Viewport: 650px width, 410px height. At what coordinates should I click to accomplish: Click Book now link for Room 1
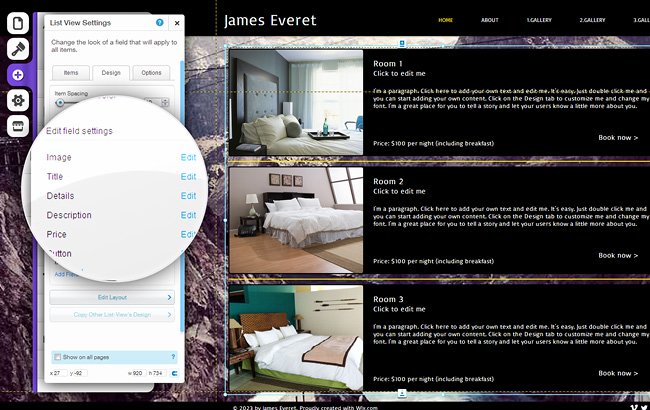tap(618, 138)
